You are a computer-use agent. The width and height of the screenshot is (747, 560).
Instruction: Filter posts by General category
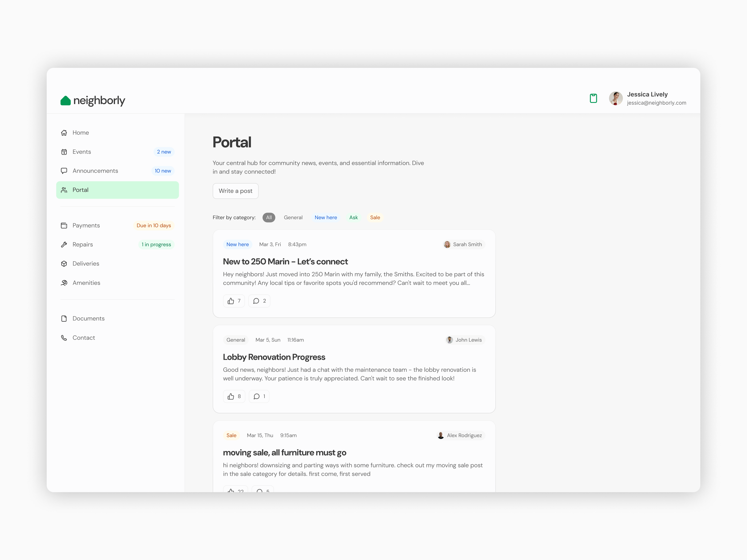click(293, 217)
